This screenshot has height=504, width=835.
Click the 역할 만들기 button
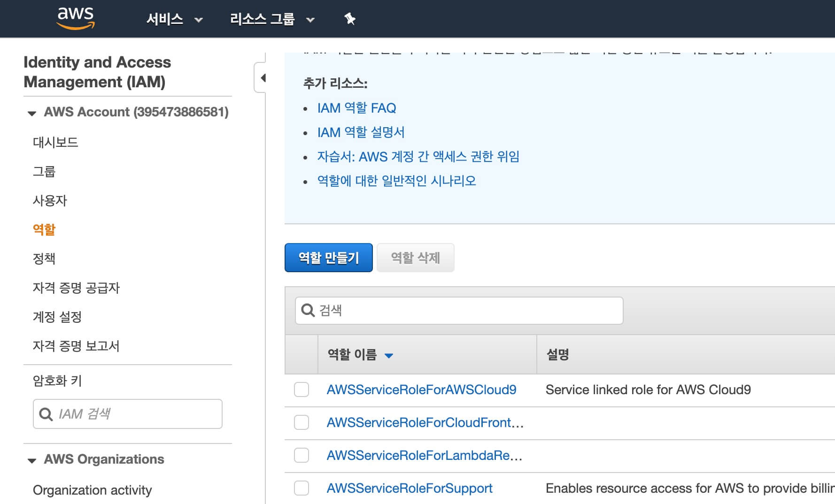pos(329,258)
